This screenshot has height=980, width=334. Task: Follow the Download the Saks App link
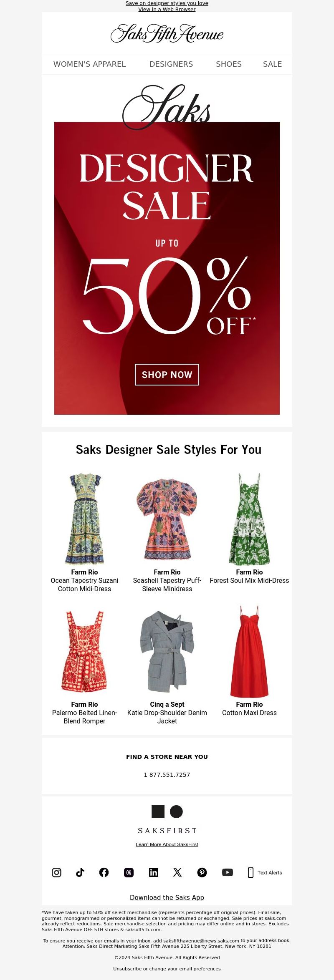point(167,897)
